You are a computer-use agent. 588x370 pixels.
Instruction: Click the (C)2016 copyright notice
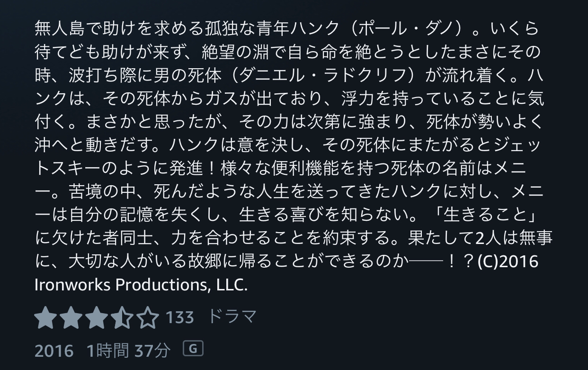pos(508,262)
